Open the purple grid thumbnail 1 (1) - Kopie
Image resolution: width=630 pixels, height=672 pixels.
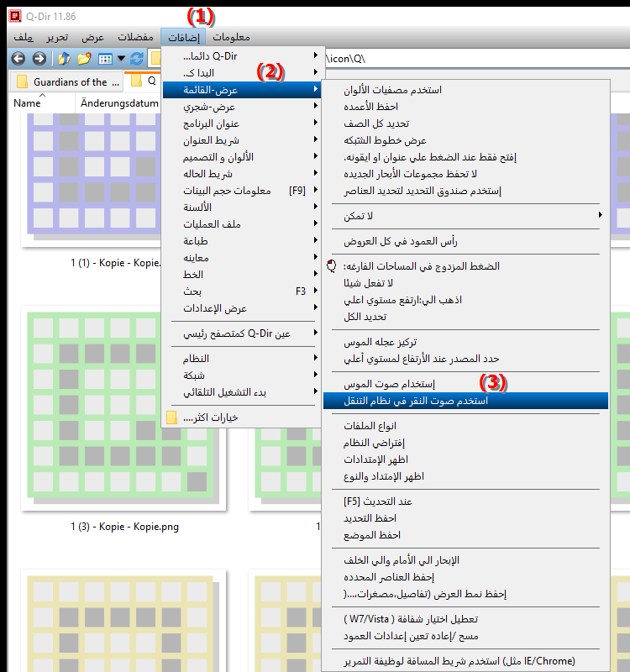(x=92, y=180)
